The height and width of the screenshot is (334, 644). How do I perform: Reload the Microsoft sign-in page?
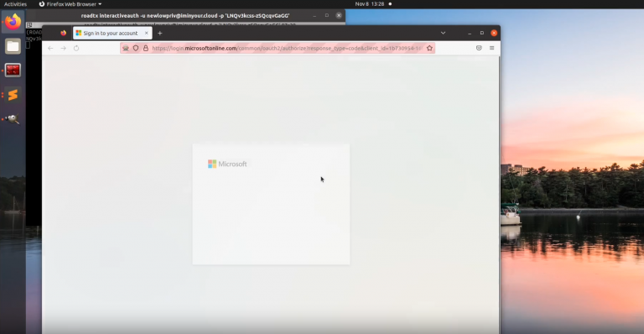tap(76, 48)
